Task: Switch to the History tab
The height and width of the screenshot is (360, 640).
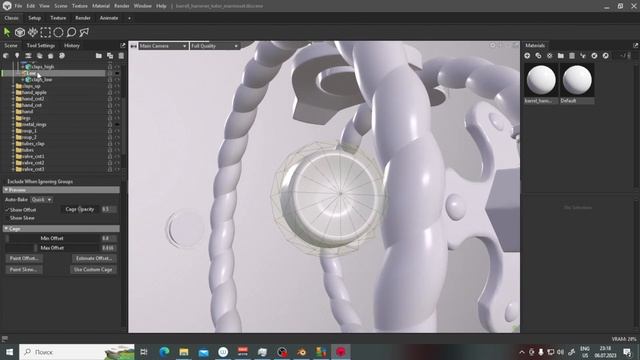Action: 71,45
